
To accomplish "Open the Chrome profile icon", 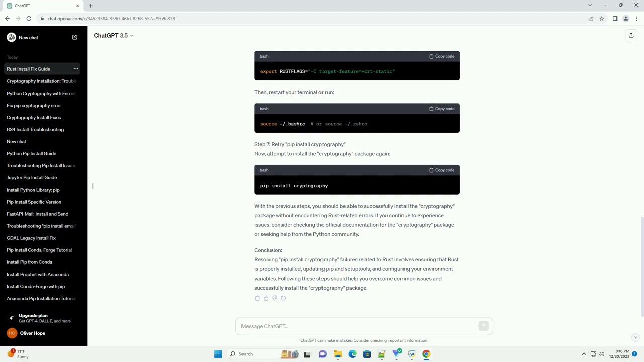I will 626,19.
